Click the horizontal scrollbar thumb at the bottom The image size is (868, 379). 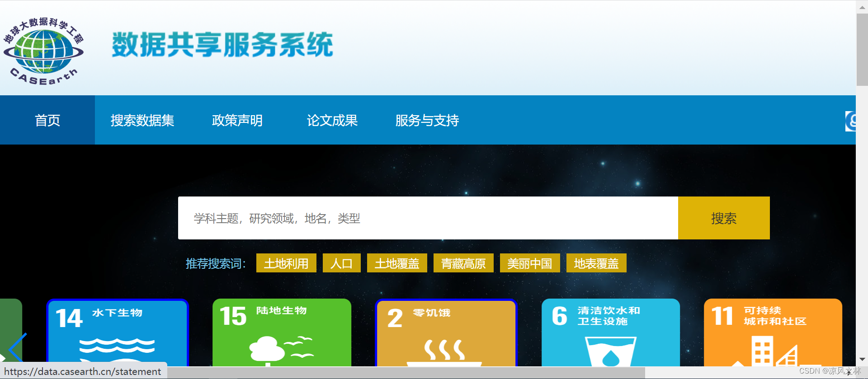point(406,373)
